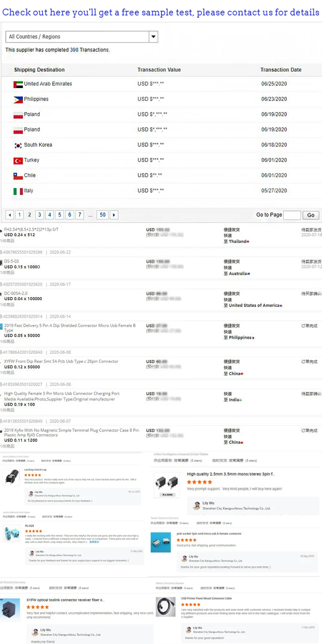
Task: Click the Turkey flag icon
Action: click(18, 161)
